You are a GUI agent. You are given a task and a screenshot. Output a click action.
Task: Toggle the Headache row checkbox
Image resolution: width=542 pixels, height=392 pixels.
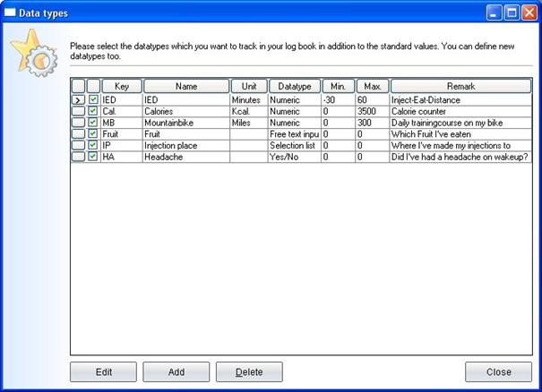click(x=93, y=157)
